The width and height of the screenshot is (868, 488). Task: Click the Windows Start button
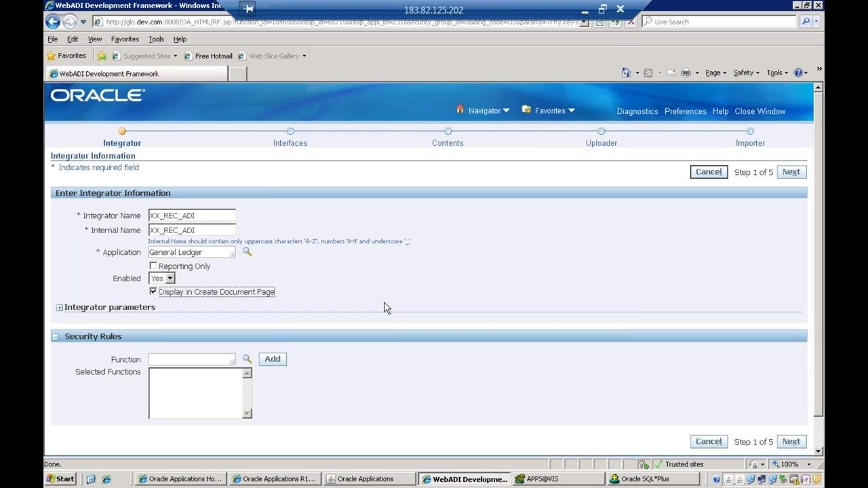[x=60, y=479]
